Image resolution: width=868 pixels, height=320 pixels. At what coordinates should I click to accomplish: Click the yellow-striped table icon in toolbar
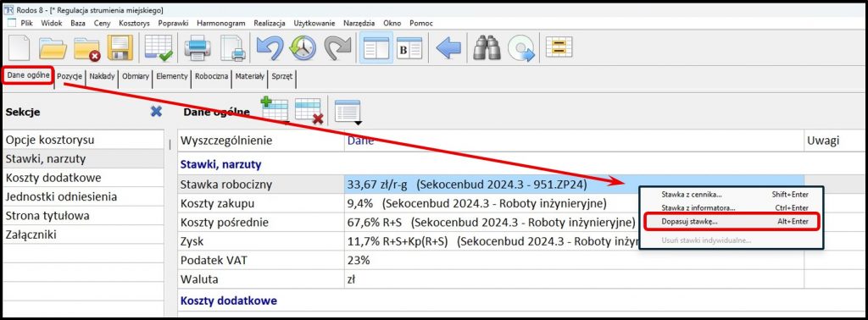pos(559,47)
